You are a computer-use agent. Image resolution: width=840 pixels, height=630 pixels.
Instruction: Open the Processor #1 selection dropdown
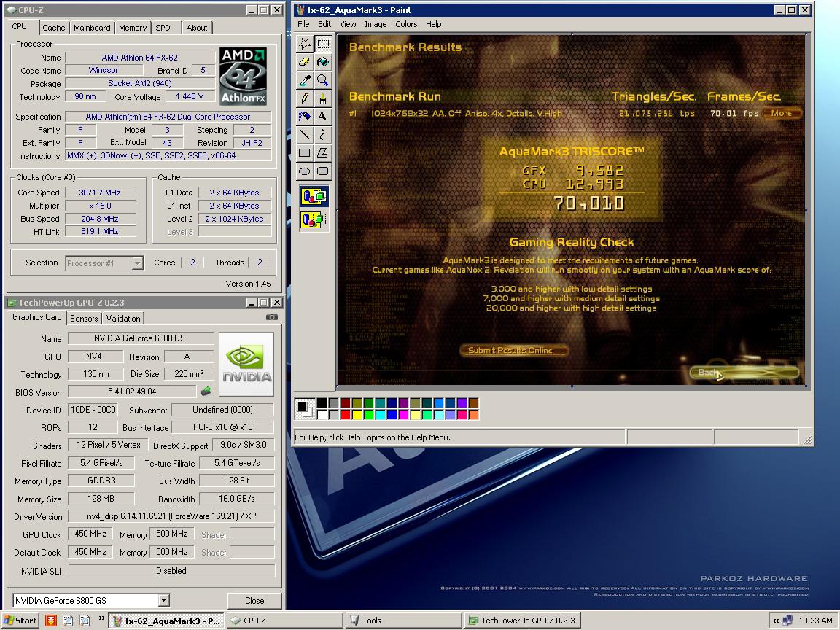[138, 263]
